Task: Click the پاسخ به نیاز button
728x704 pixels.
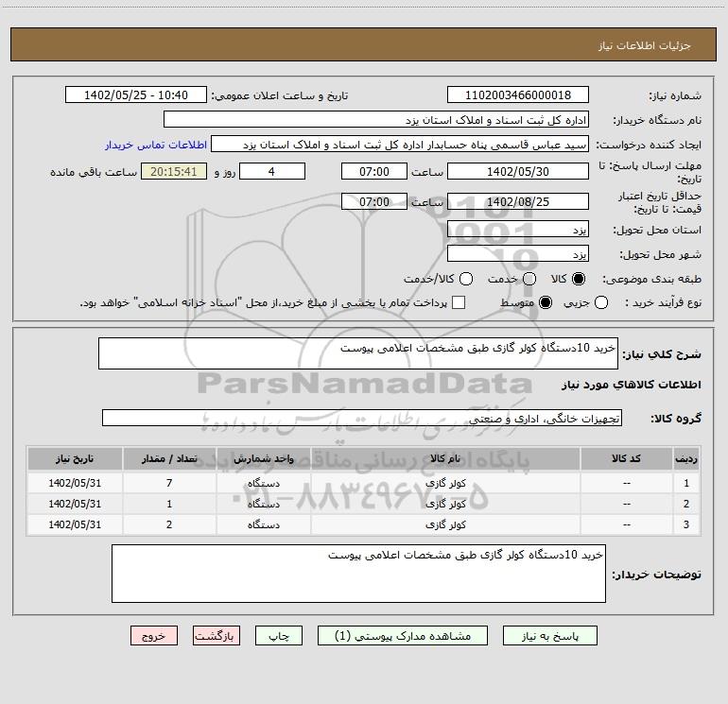Action: point(550,636)
